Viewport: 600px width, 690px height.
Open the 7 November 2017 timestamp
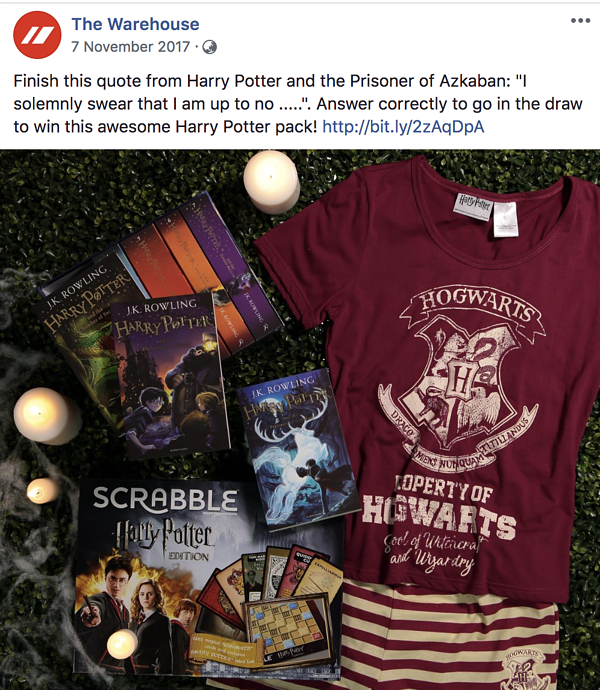click(131, 47)
